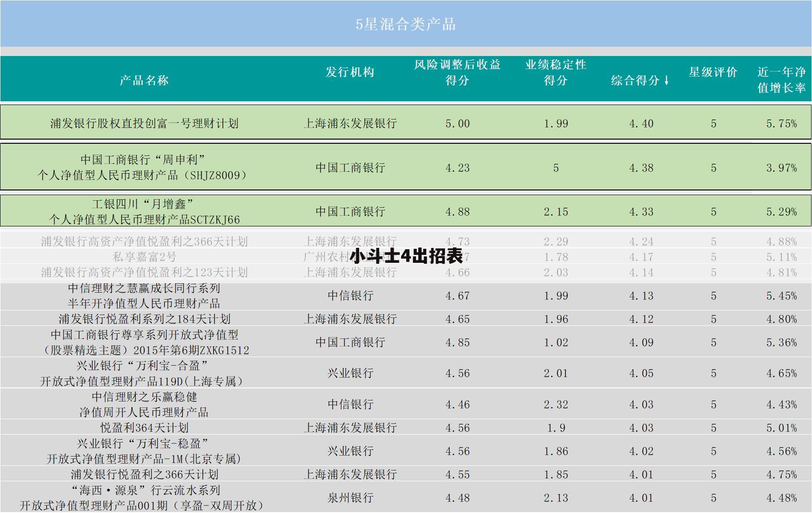Image resolution: width=812 pixels, height=513 pixels.
Task: Click 中信银行 issuer in 慧赢成长同行 row
Action: pyautogui.click(x=350, y=295)
